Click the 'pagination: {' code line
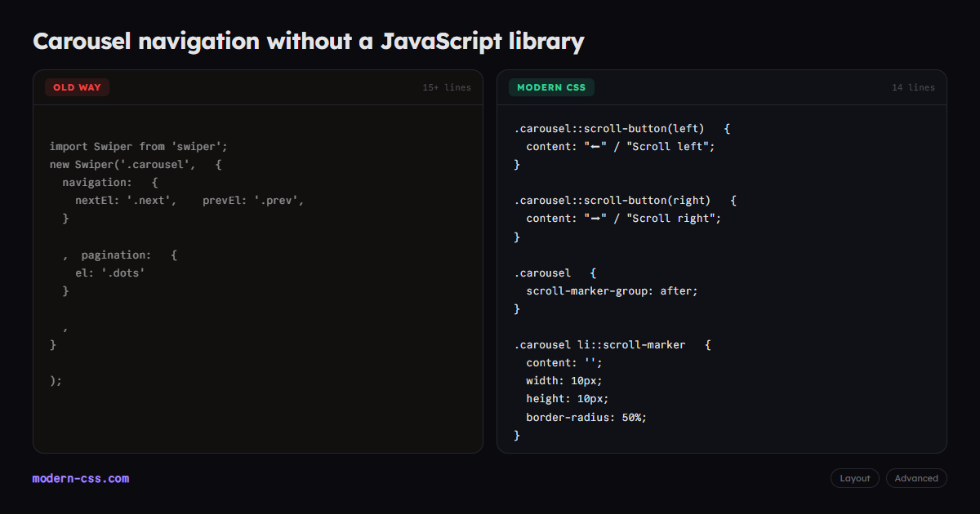 (120, 255)
